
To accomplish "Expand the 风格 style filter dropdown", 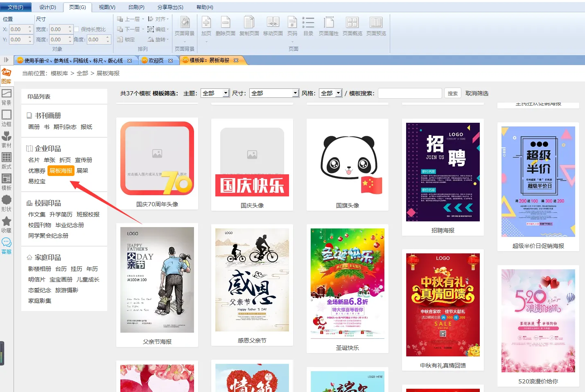I will point(338,93).
